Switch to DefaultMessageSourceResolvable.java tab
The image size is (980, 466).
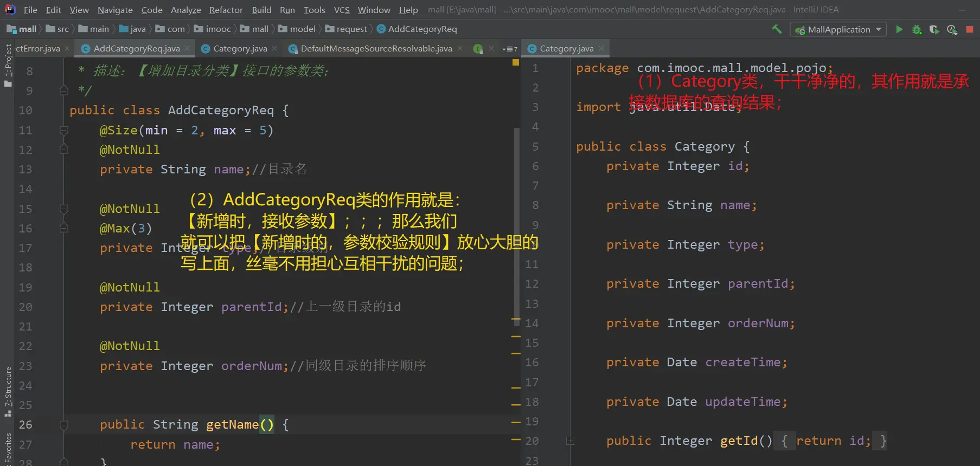tap(376, 49)
